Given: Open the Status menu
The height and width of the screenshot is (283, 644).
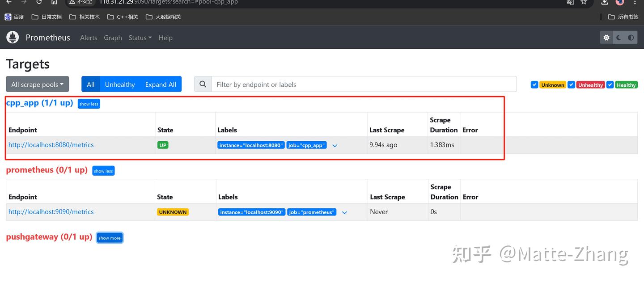Looking at the screenshot, I should point(140,38).
